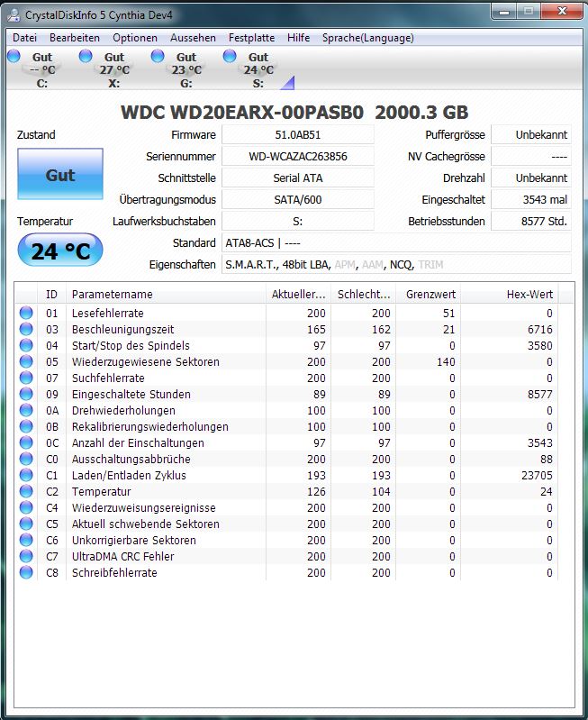The width and height of the screenshot is (588, 720).
Task: Click the drive title WDC WD20EARX-00PASB0
Action: point(242,113)
